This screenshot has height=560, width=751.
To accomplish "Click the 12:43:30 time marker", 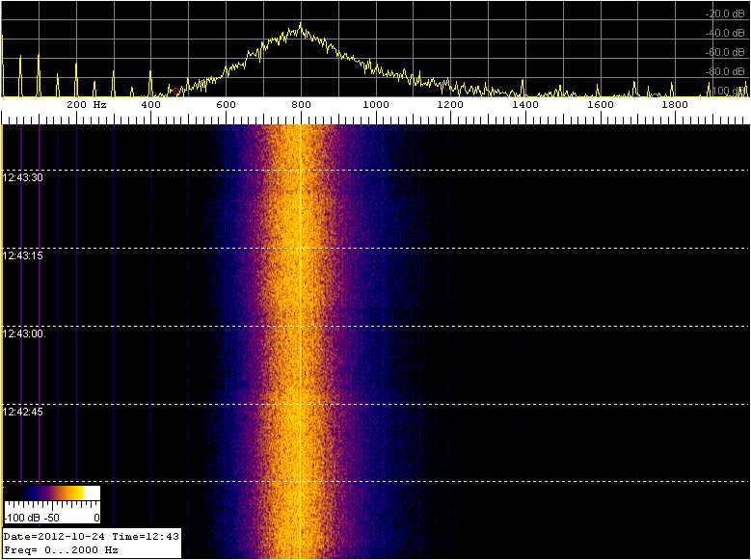I will point(22,178).
